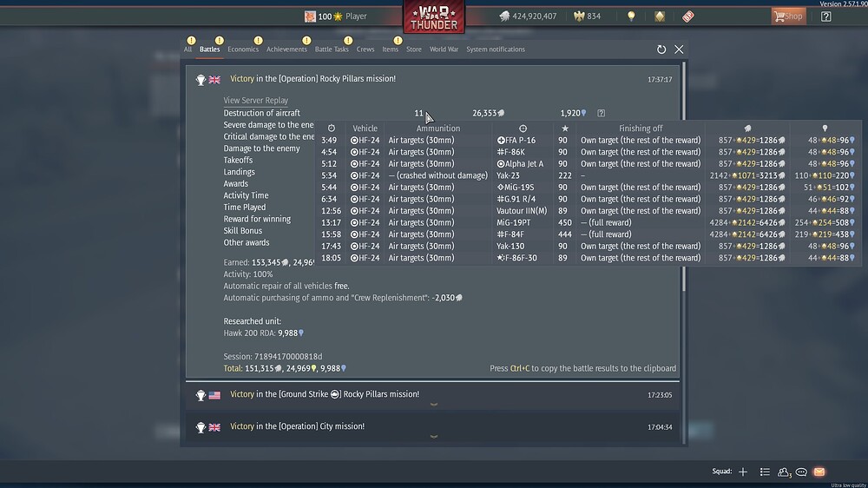Click the Skill Bonus row label
This screenshot has width=868, height=488.
[242, 230]
